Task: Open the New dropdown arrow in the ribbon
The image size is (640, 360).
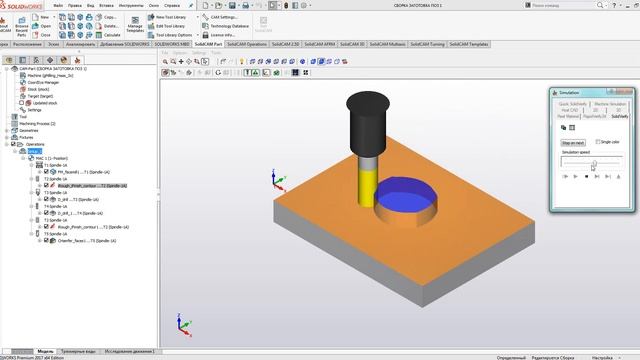Action: pos(53,17)
